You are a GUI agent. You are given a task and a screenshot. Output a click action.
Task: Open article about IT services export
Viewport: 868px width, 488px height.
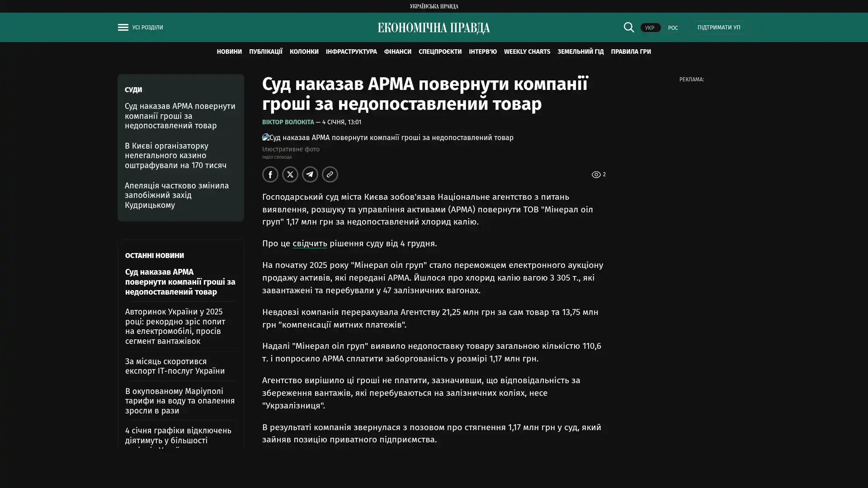point(175,366)
